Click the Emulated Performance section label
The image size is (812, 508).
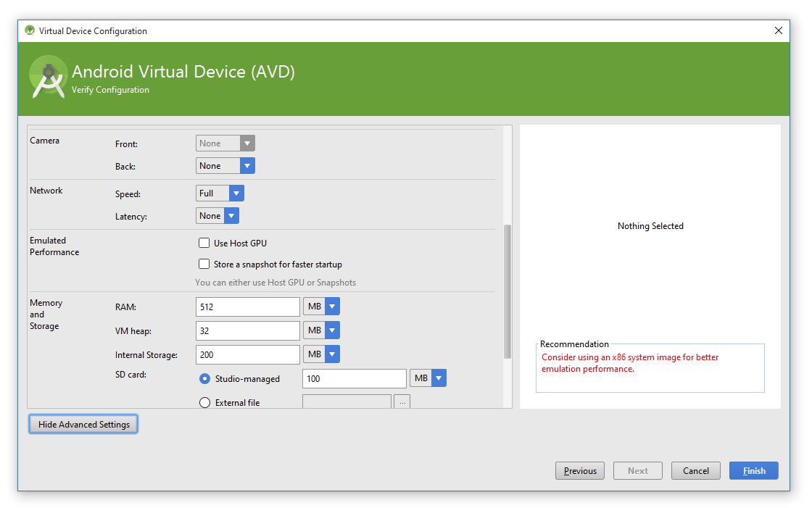click(54, 246)
